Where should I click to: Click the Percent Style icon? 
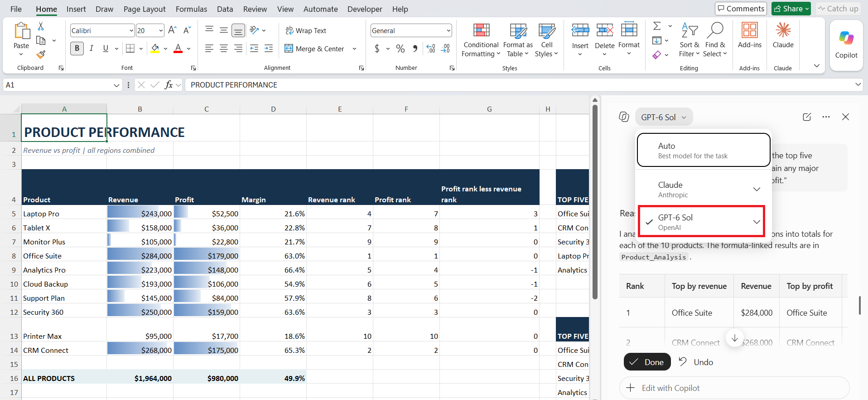tap(400, 49)
